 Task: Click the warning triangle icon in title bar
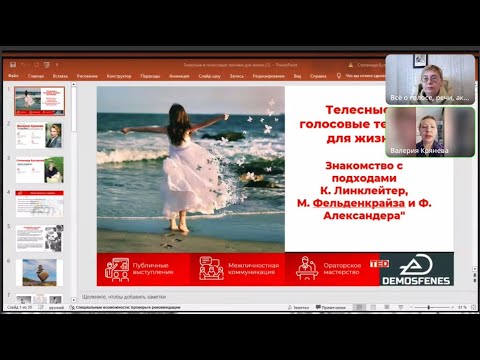click(x=350, y=65)
